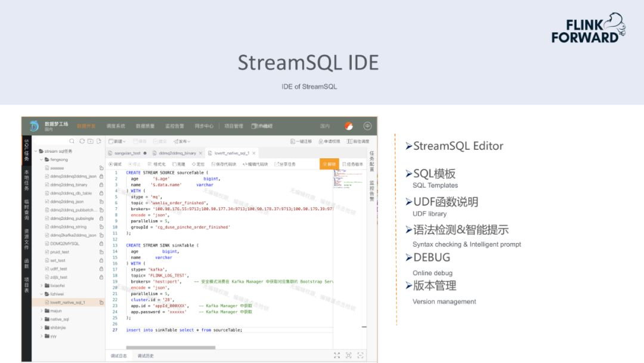Open zdjb_test file in tree
644x363 pixels.
[59, 277]
